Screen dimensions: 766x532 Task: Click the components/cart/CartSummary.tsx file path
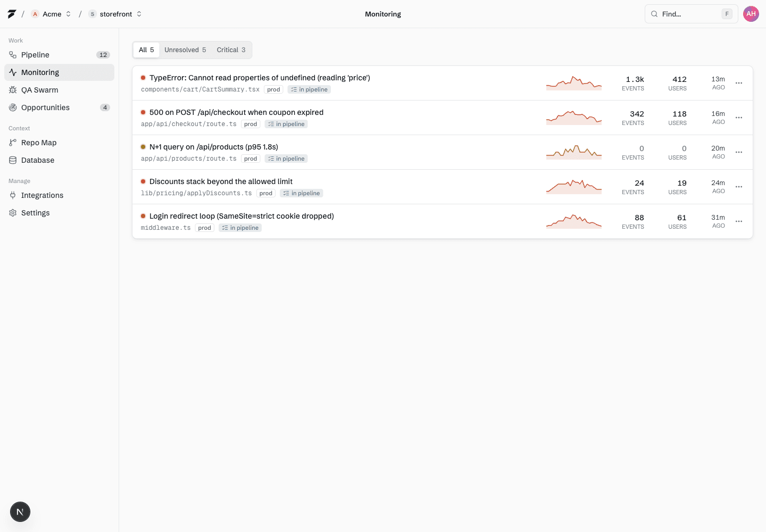point(200,89)
